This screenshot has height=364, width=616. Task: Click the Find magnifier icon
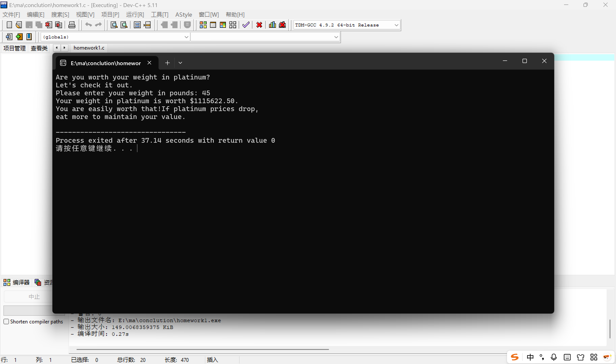tap(114, 25)
